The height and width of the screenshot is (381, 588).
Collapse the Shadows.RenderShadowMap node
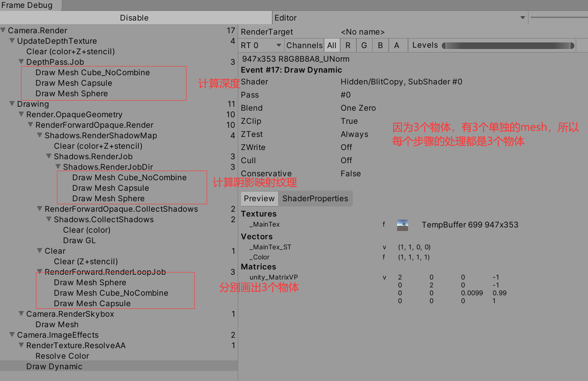tap(40, 136)
